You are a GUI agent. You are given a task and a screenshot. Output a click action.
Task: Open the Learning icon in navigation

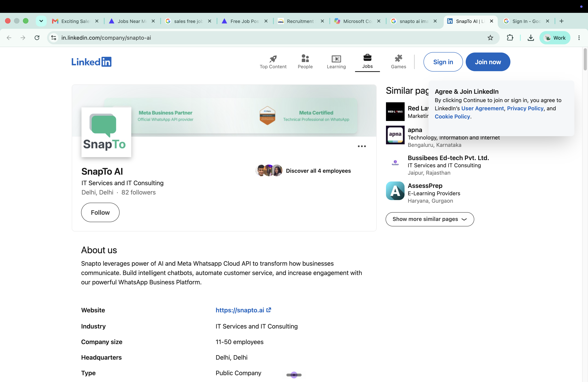click(336, 59)
